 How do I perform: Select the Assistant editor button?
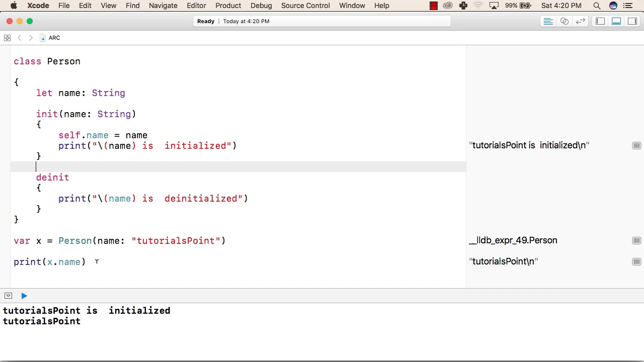[565, 21]
